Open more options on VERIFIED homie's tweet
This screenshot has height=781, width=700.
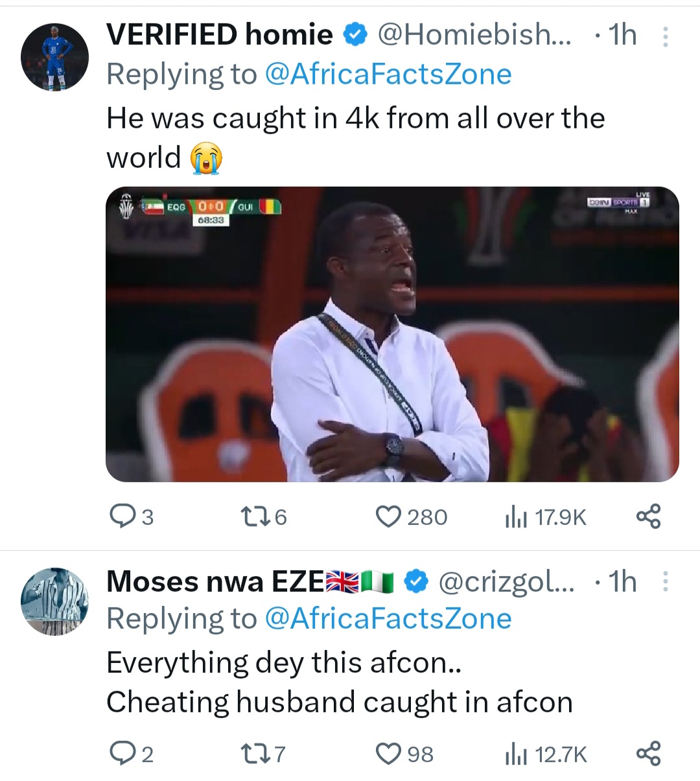(x=665, y=36)
